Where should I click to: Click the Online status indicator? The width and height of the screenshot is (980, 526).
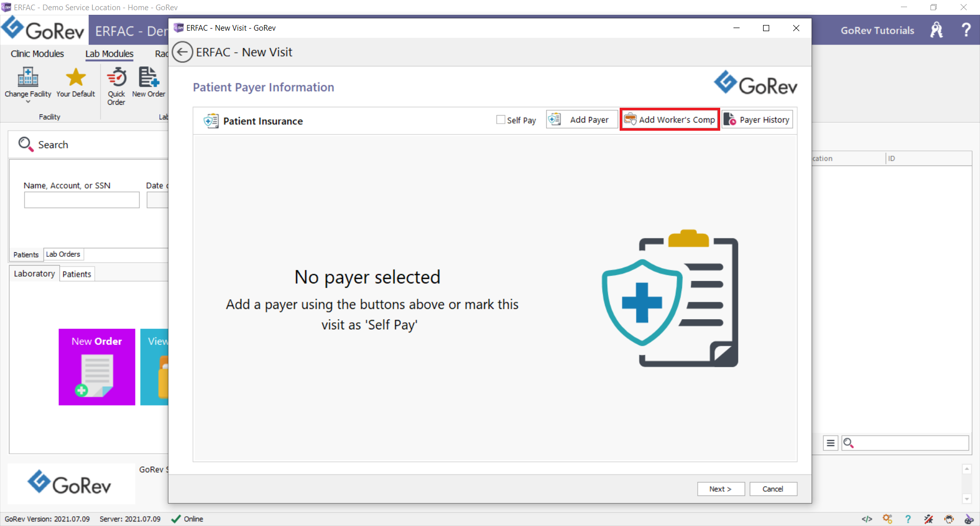pyautogui.click(x=187, y=519)
